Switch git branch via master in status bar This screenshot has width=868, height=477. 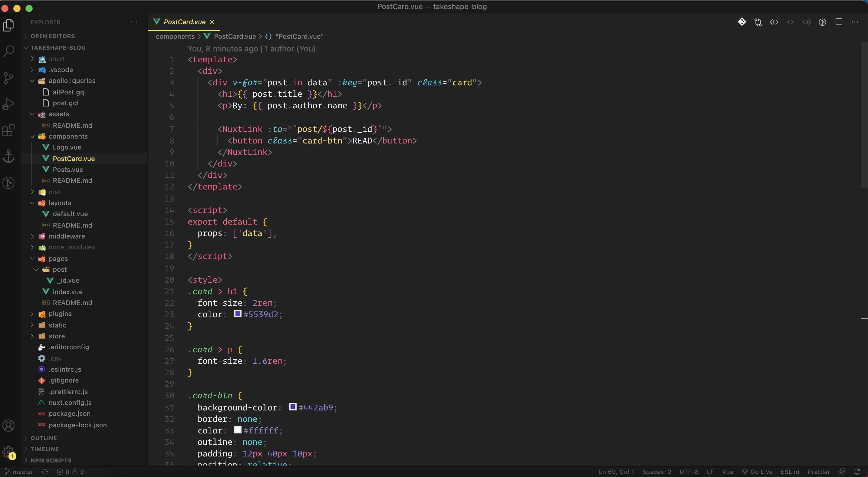coord(19,472)
